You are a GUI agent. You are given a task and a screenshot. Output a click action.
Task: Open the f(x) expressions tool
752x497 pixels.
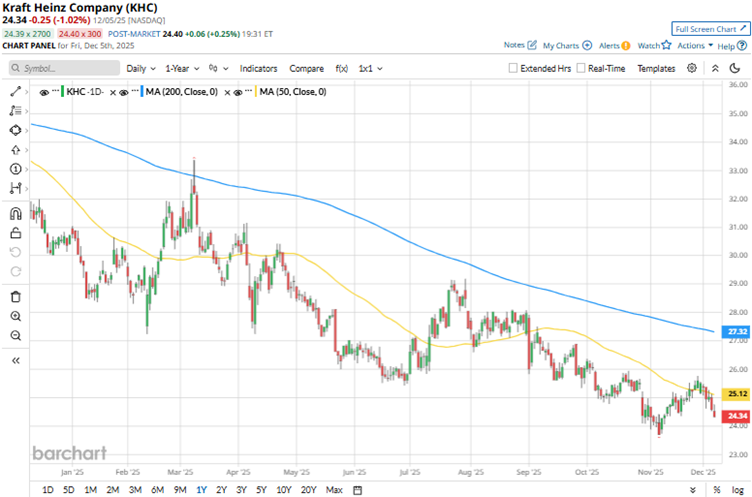(x=341, y=68)
